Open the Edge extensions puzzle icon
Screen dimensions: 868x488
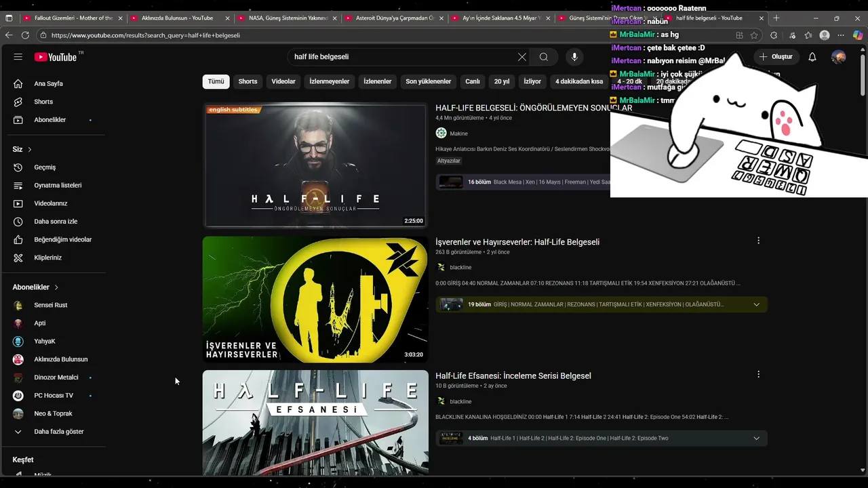click(774, 35)
